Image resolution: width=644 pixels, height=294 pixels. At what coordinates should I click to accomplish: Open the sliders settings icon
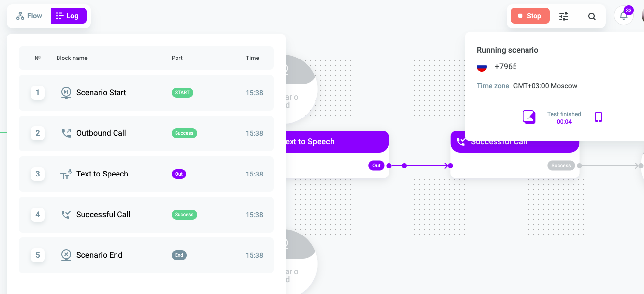564,16
